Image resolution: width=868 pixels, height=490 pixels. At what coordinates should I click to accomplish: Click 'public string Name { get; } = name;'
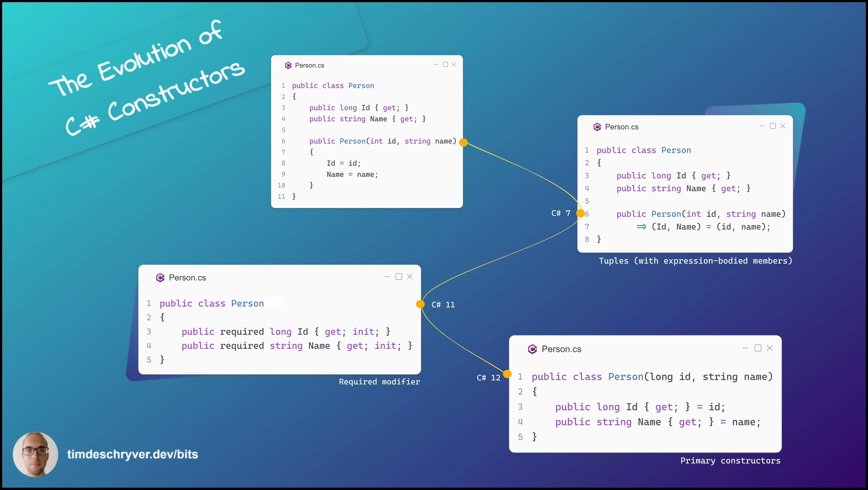658,422
